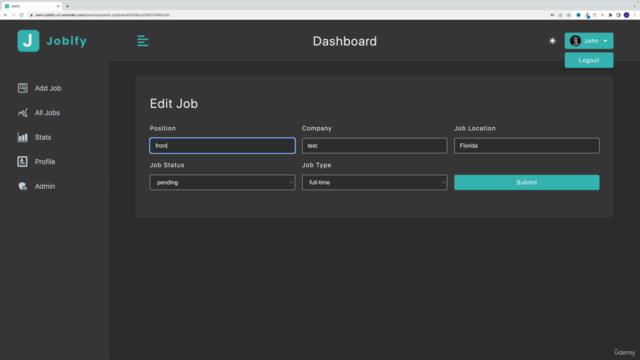This screenshot has height=360, width=640.
Task: Reload the page with the refresh icon
Action: tap(21, 15)
